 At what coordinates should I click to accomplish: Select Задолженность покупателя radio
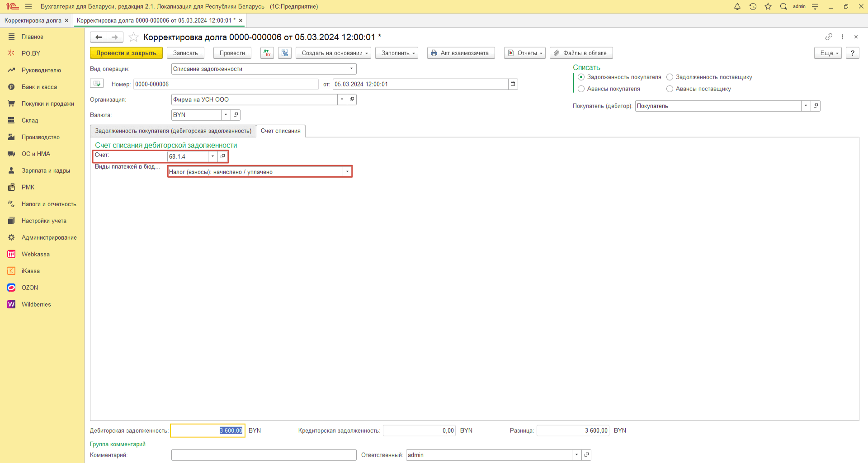click(x=581, y=77)
